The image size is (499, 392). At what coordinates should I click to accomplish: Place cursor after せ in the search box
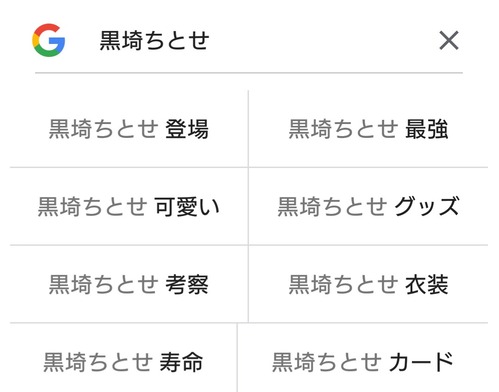tap(210, 40)
